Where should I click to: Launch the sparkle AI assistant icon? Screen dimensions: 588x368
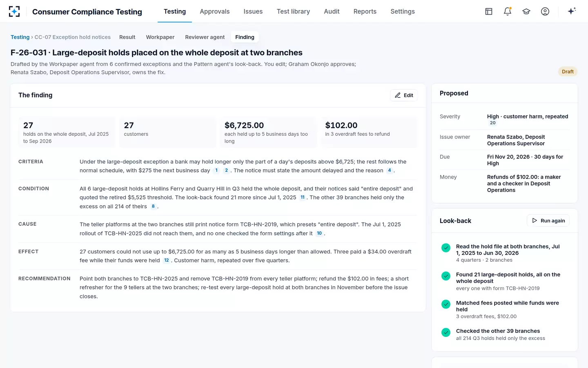[572, 11]
